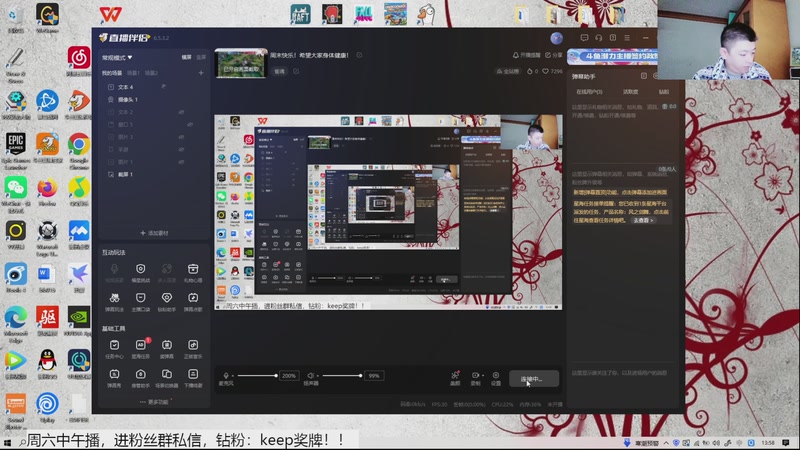Open the list-icon tool after 场景切换器
Screen dimensions: 800x450
click(193, 378)
